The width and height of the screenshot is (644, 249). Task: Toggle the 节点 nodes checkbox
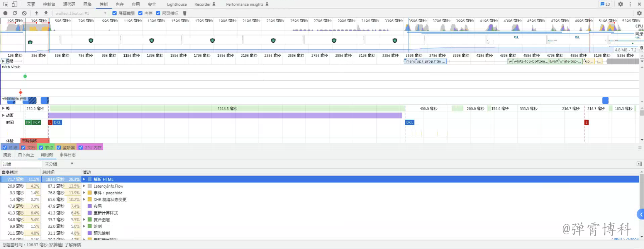(41, 147)
